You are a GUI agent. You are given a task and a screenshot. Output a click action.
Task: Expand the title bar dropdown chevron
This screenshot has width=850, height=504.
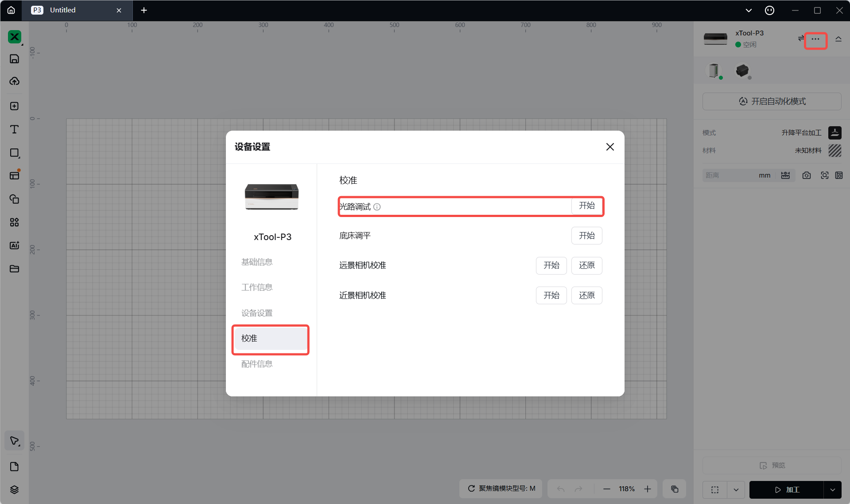click(749, 10)
